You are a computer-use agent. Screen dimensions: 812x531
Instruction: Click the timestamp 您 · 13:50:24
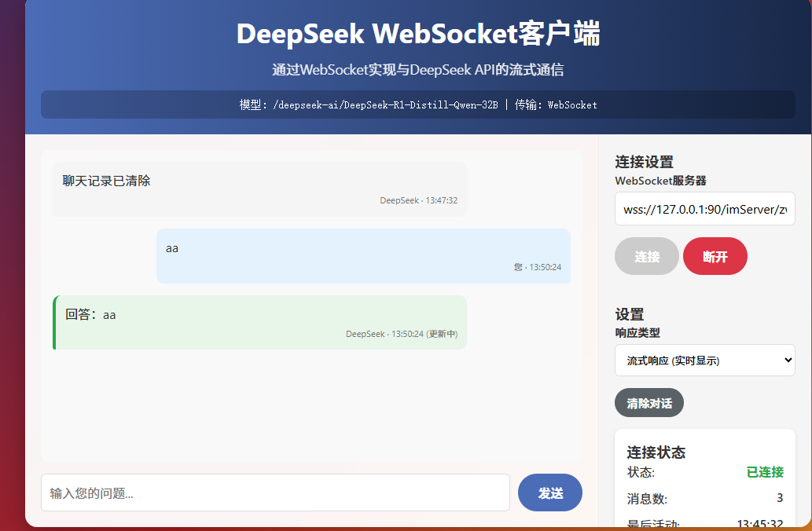pos(538,267)
